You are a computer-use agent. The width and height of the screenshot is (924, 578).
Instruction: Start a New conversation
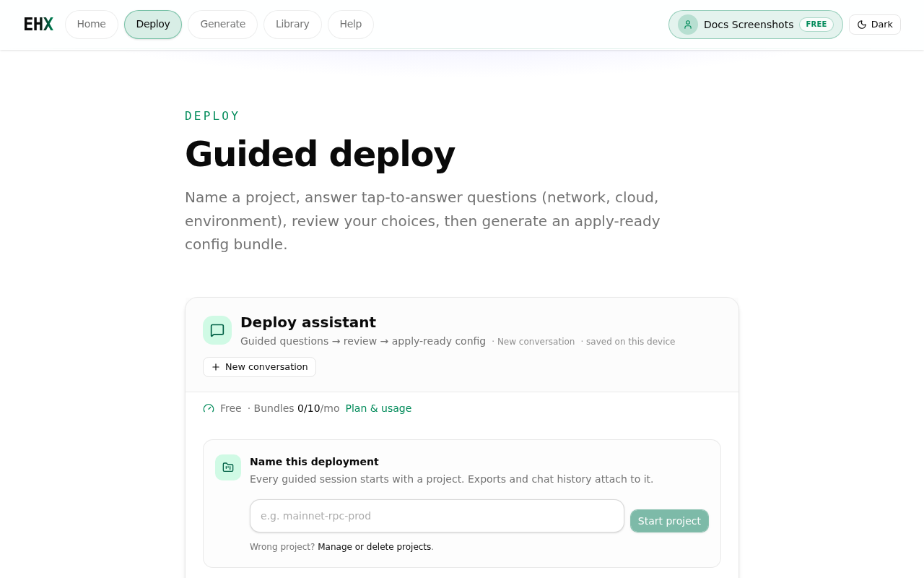point(259,367)
